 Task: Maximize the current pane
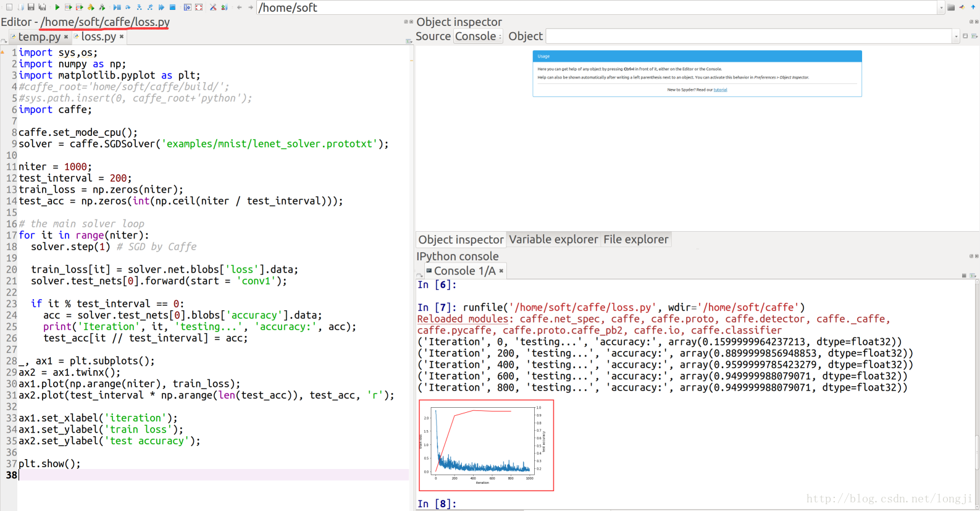click(x=187, y=7)
